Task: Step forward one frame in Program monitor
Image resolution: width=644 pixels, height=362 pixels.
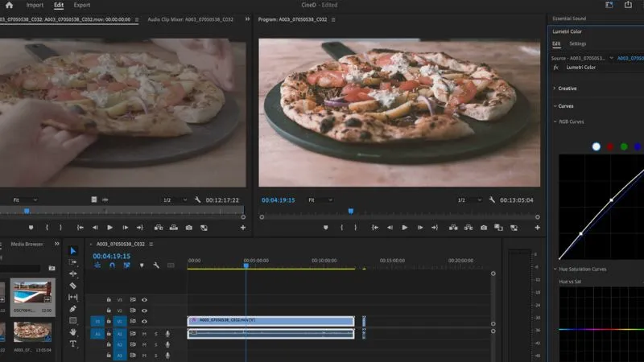Action: point(420,228)
